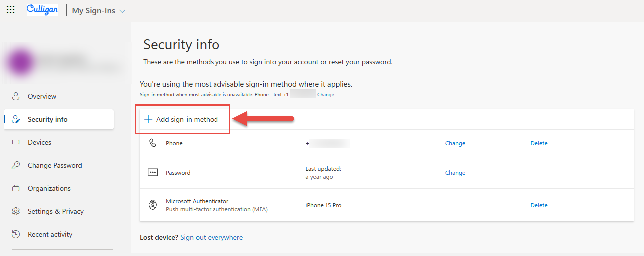Open the Recent activity menu item

tap(50, 234)
